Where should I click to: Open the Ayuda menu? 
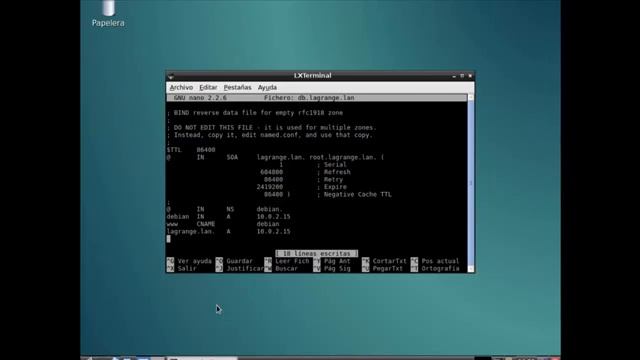point(267,87)
